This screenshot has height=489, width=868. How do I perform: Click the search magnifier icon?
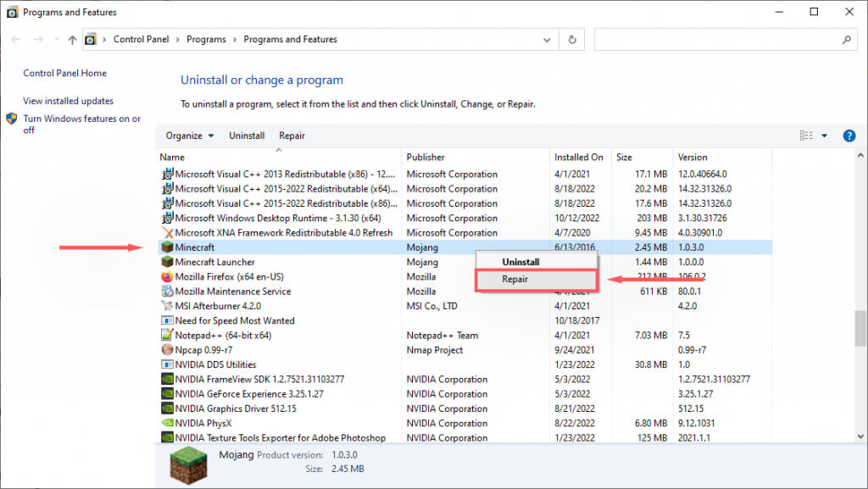coord(845,39)
